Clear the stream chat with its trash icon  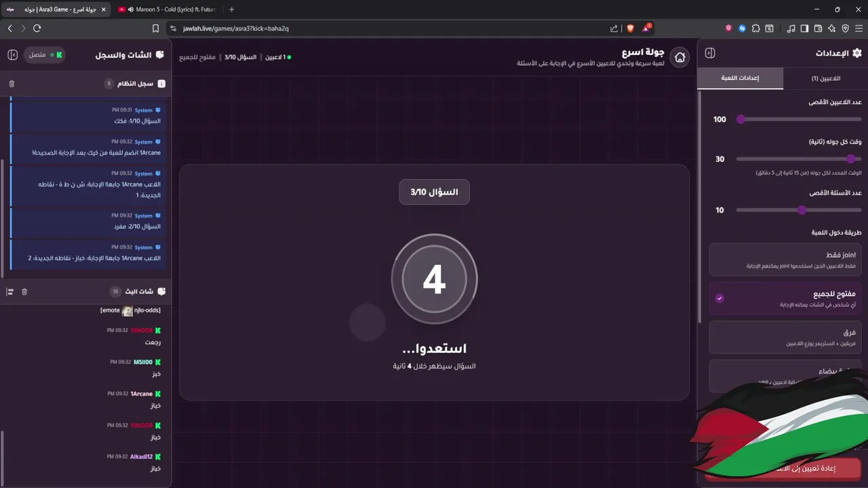click(x=24, y=291)
